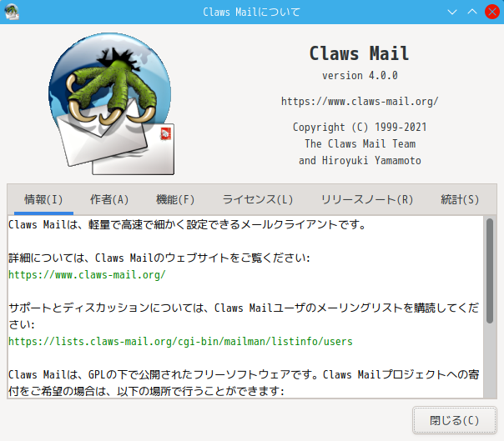Switch to the 情報(I) tab
The height and width of the screenshot is (441, 504).
(43, 199)
